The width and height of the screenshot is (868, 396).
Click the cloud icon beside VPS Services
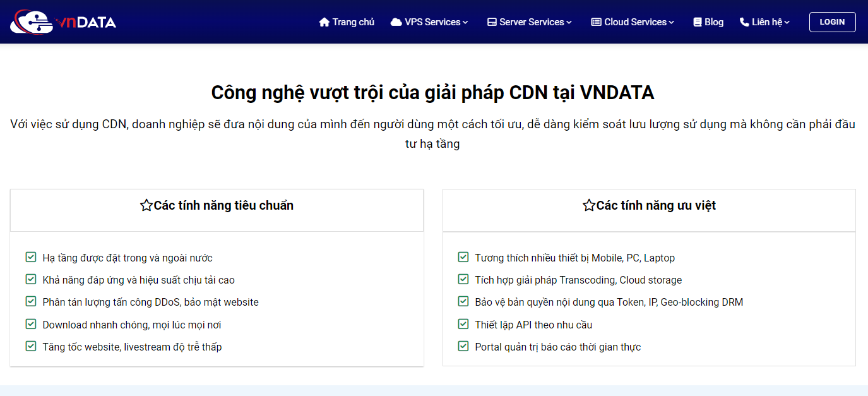coord(396,22)
